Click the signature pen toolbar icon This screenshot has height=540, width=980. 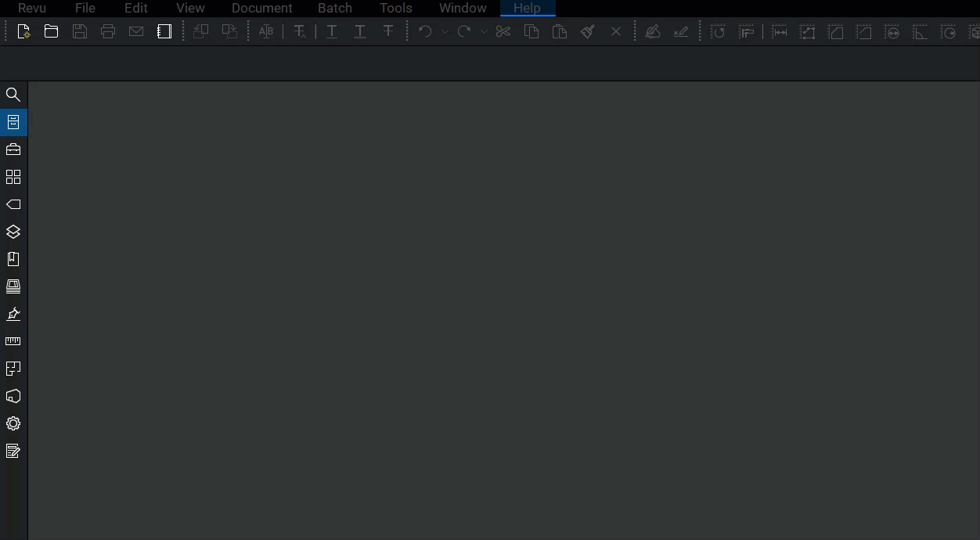point(653,32)
